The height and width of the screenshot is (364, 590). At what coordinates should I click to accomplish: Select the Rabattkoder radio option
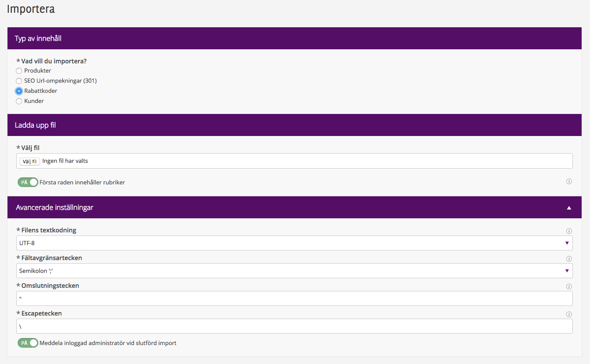point(19,91)
